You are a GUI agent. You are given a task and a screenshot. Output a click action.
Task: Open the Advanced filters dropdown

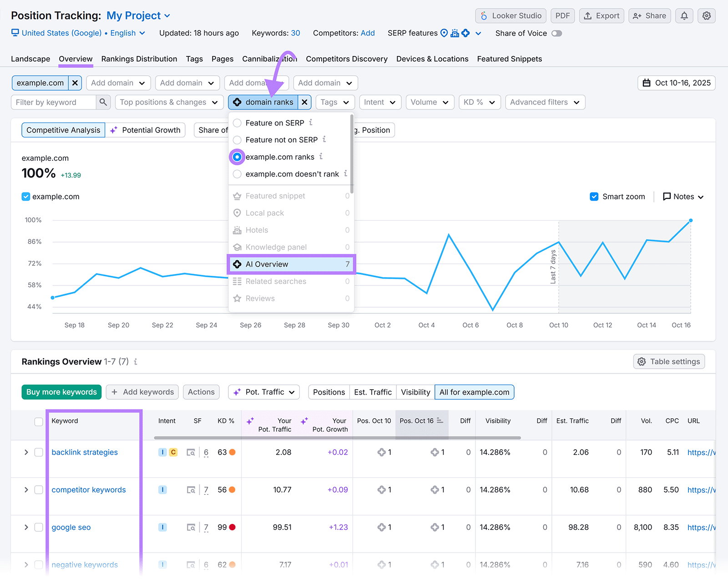pyautogui.click(x=545, y=102)
